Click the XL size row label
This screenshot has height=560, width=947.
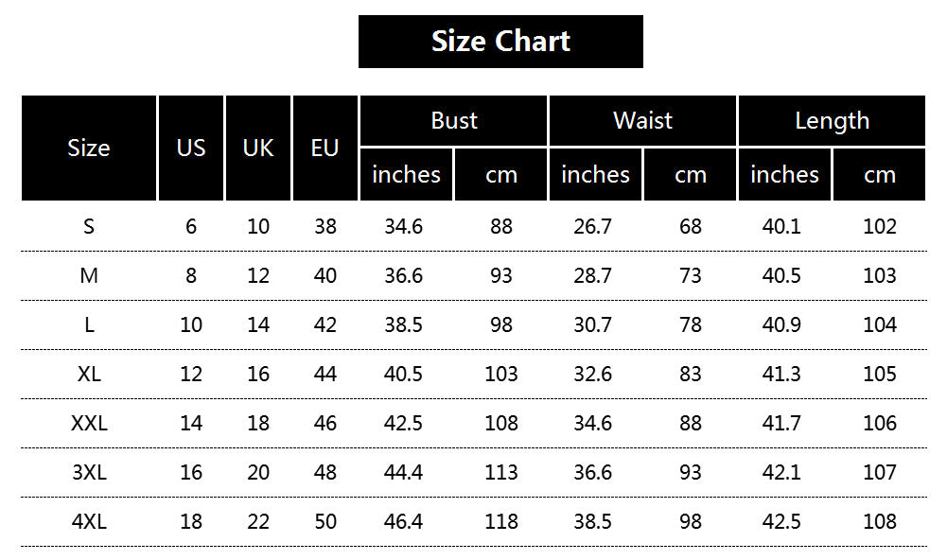(89, 374)
